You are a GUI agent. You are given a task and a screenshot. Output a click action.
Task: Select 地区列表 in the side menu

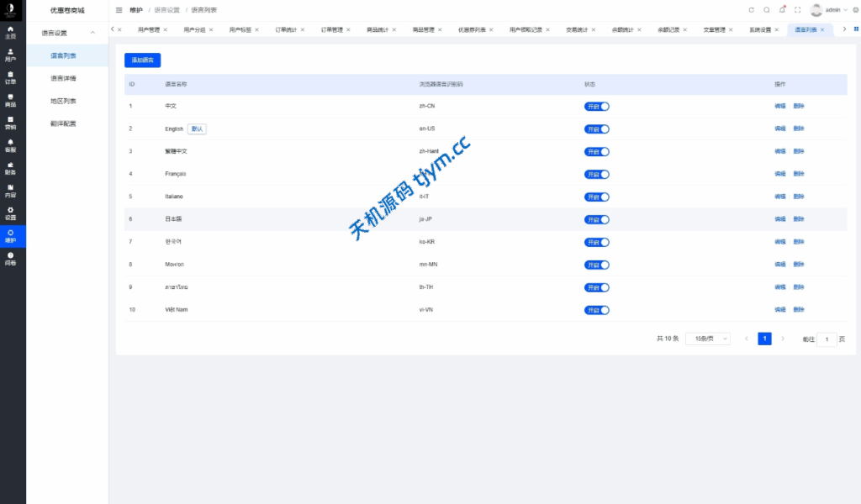pyautogui.click(x=63, y=101)
